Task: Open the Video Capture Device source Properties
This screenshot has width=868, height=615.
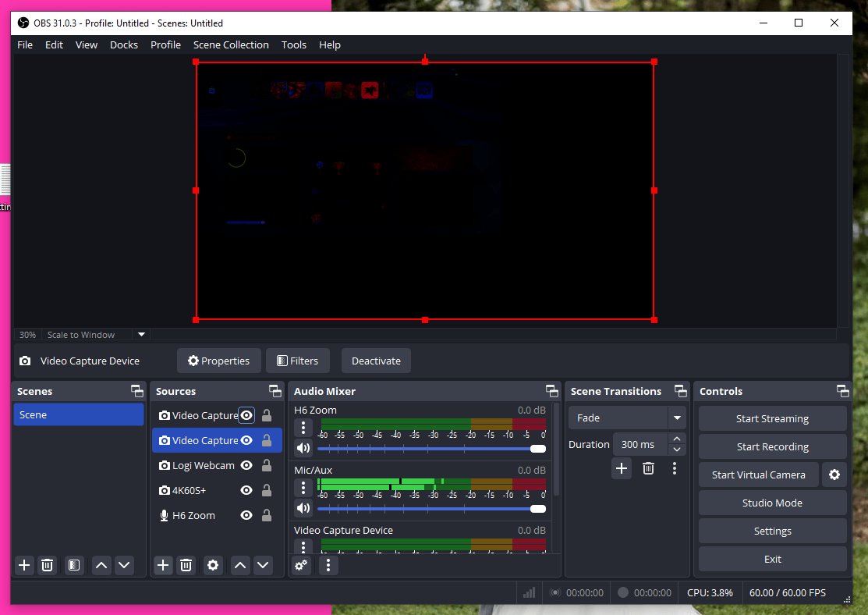Action: click(218, 361)
